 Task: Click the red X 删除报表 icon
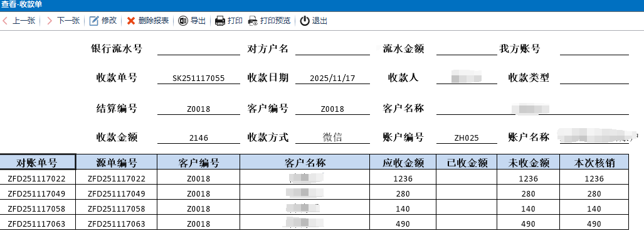pos(131,21)
